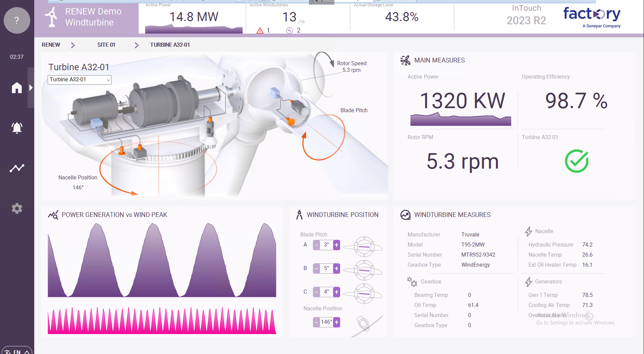The height and width of the screenshot is (354, 644).
Task: Click blade pitch A value field
Action: (x=326, y=245)
